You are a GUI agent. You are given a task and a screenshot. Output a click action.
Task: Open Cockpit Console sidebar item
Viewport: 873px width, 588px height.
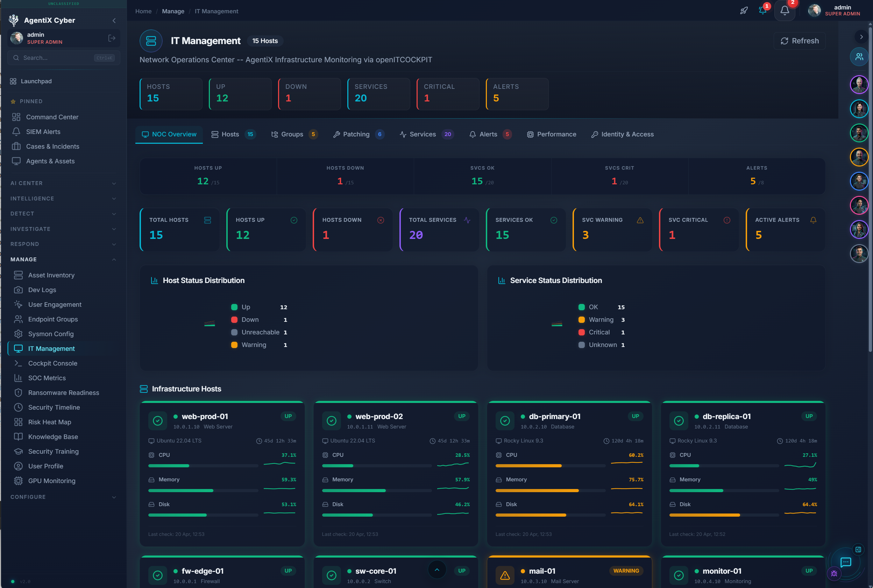coord(52,363)
